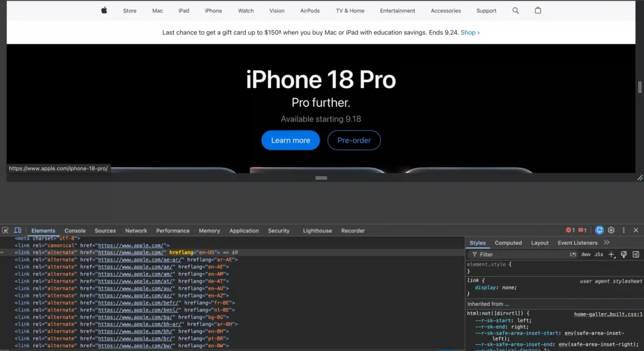Open the Watch nav item
This screenshot has width=644, height=351.
click(246, 11)
